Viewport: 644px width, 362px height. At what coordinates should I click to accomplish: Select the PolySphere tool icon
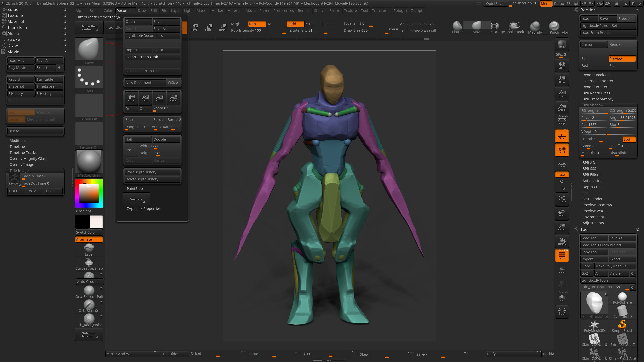622,298
